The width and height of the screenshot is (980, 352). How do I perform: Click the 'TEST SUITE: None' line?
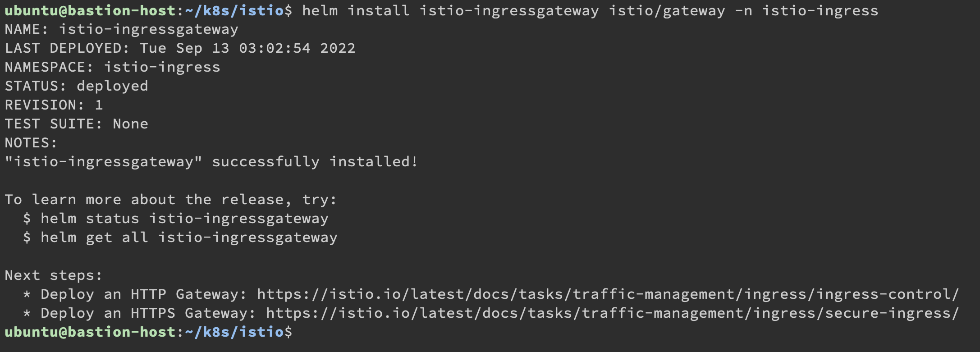(x=76, y=124)
